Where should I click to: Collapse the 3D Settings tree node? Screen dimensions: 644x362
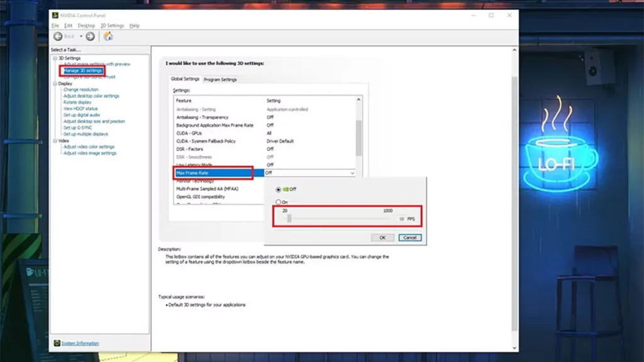pos(55,58)
